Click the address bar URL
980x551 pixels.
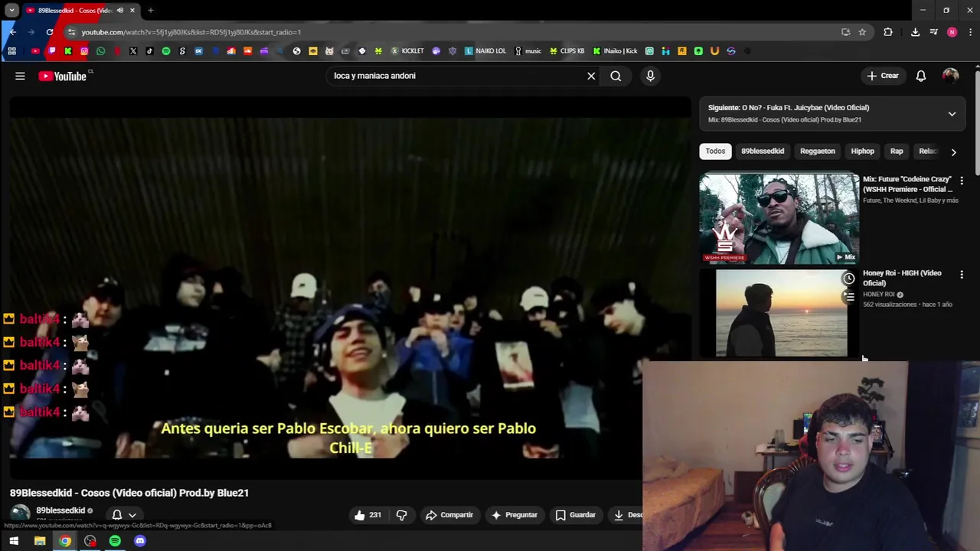pos(191,32)
